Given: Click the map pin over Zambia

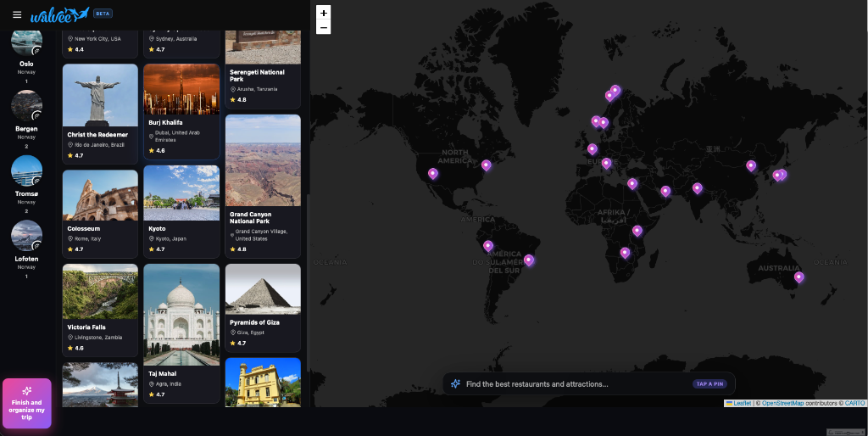Looking at the screenshot, I should [x=625, y=253].
